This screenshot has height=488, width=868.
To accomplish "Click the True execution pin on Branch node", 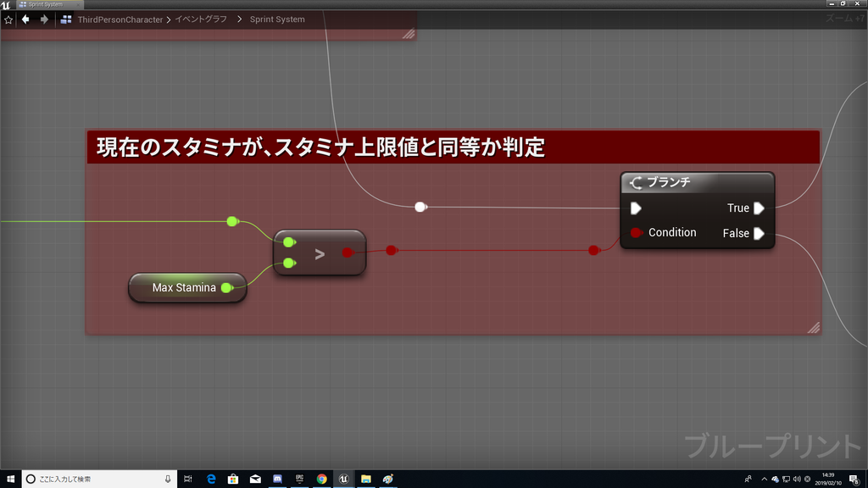I will coord(759,208).
